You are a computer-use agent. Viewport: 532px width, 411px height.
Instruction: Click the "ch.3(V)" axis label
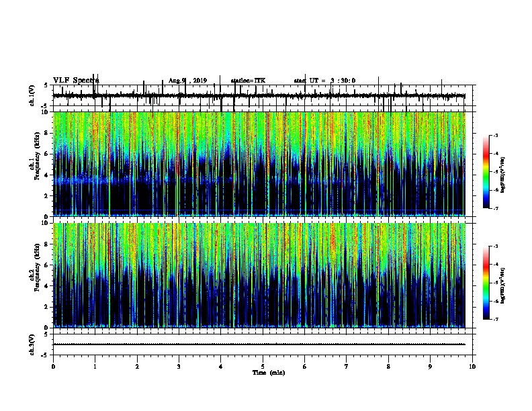32,345
